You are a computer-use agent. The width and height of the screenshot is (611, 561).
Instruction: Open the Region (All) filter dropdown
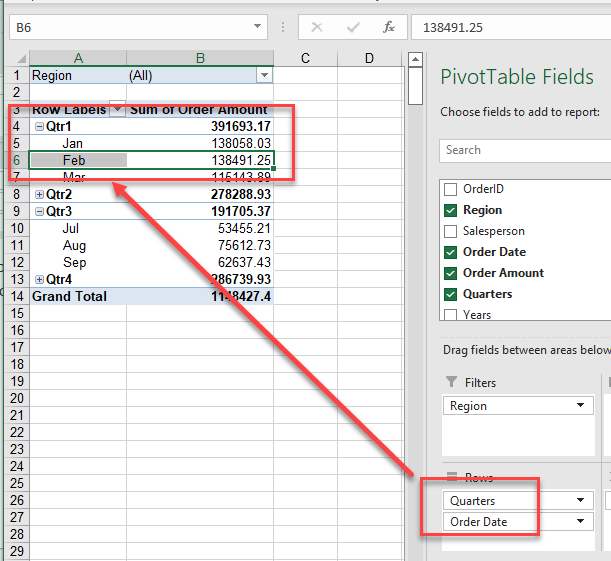coord(264,76)
